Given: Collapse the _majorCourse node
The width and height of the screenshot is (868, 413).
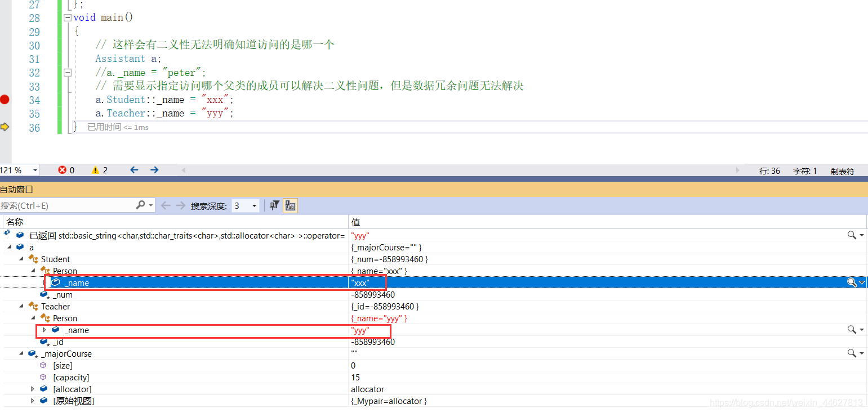Looking at the screenshot, I should (x=21, y=354).
